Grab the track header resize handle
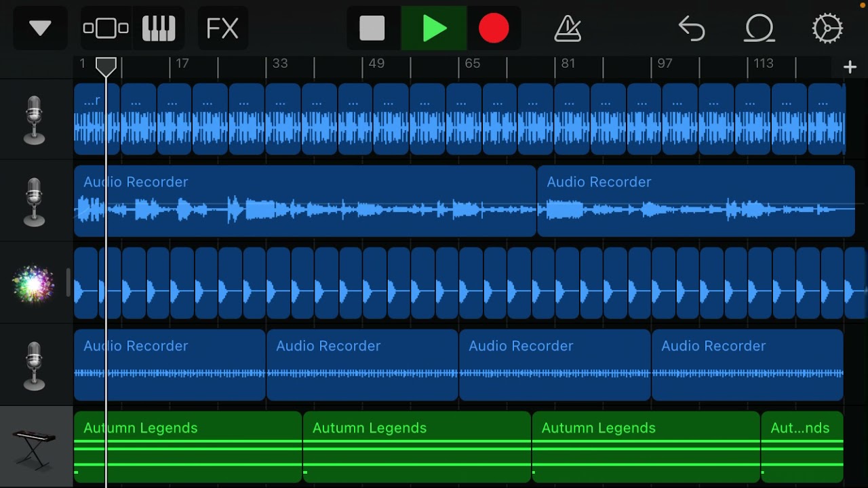 coord(68,283)
